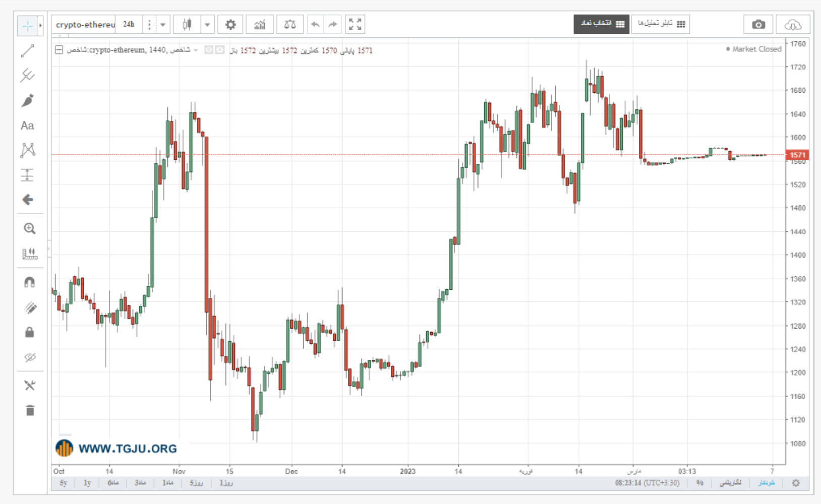Expand the interval dropdown arrow
The width and height of the screenshot is (821, 504).
(x=162, y=24)
